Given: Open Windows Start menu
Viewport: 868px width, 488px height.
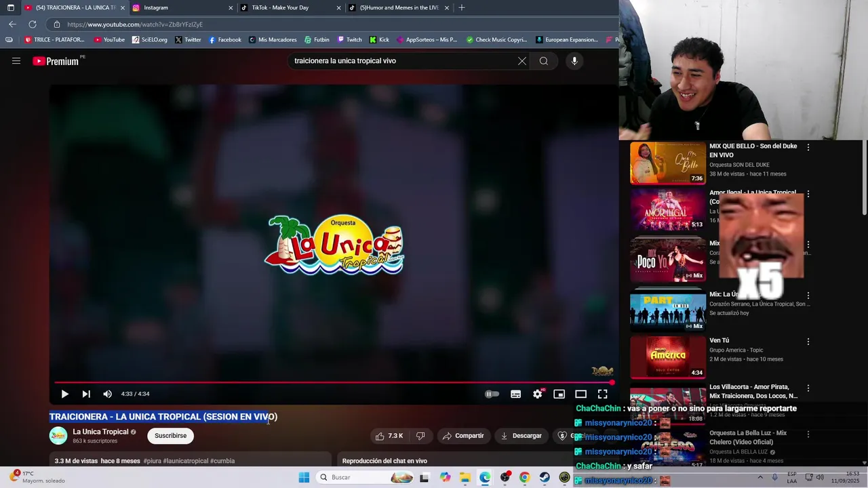Looking at the screenshot, I should [304, 477].
